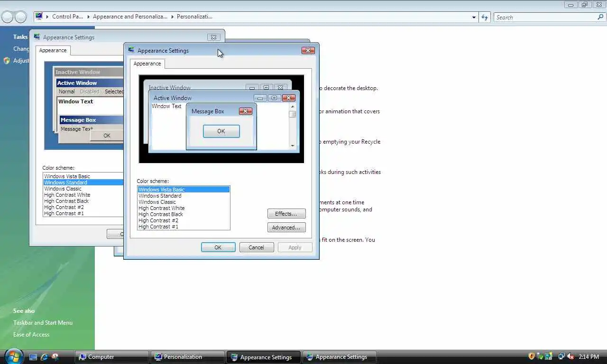Screen dimensions: 607x364
Task: Click the Normal menu item in back dialog preview
Action: pyautogui.click(x=66, y=91)
